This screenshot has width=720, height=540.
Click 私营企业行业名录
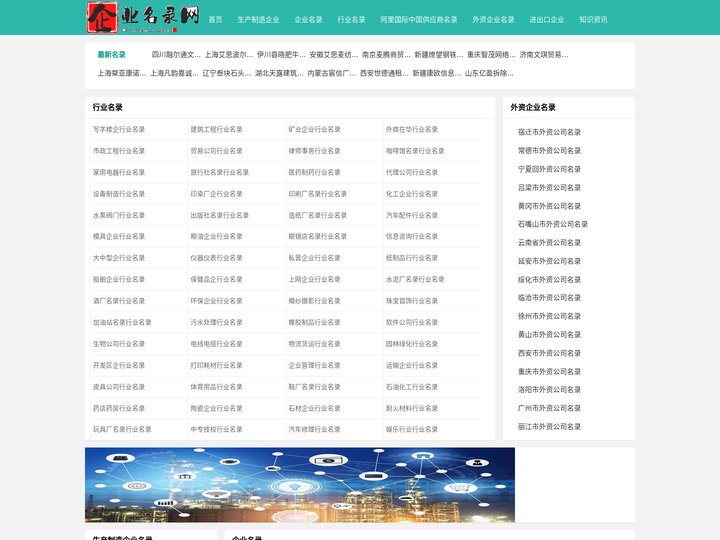[315, 258]
